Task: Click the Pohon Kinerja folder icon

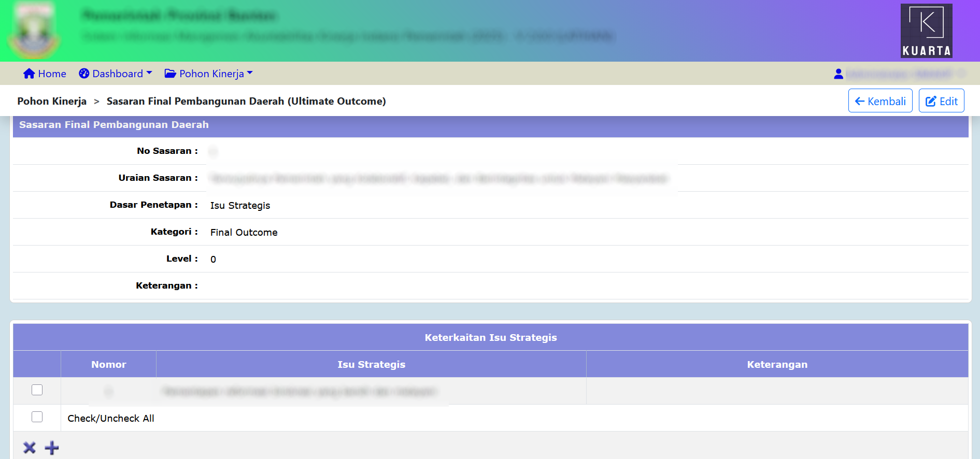Action: pos(170,74)
